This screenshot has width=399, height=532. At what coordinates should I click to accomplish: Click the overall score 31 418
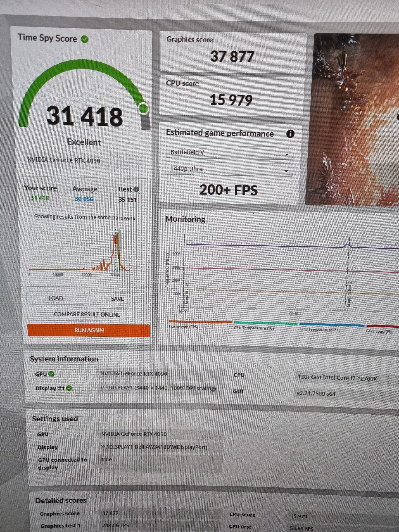[85, 116]
